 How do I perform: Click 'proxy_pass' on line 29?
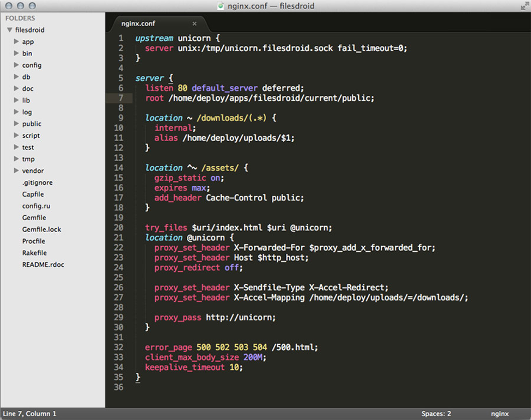tap(178, 318)
